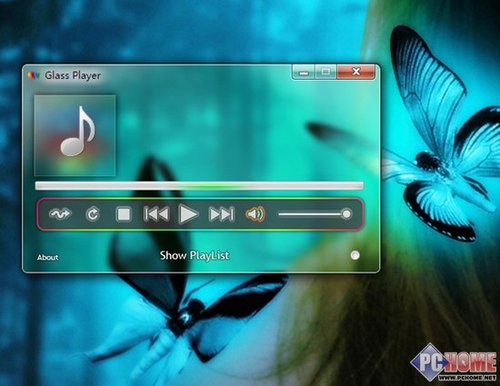Toggle the small round button near PlayList
Screen dimensions: 500x386
[355, 255]
